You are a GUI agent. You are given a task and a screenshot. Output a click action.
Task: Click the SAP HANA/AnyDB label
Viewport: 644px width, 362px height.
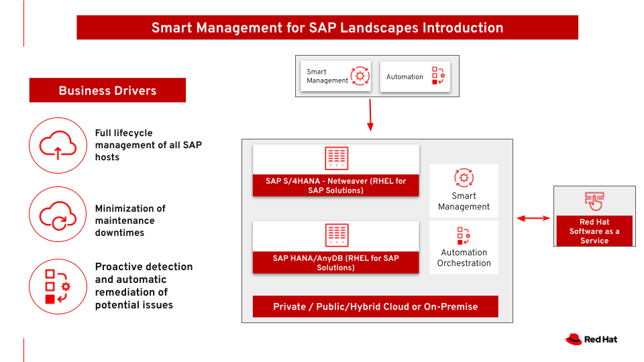pyautogui.click(x=335, y=263)
